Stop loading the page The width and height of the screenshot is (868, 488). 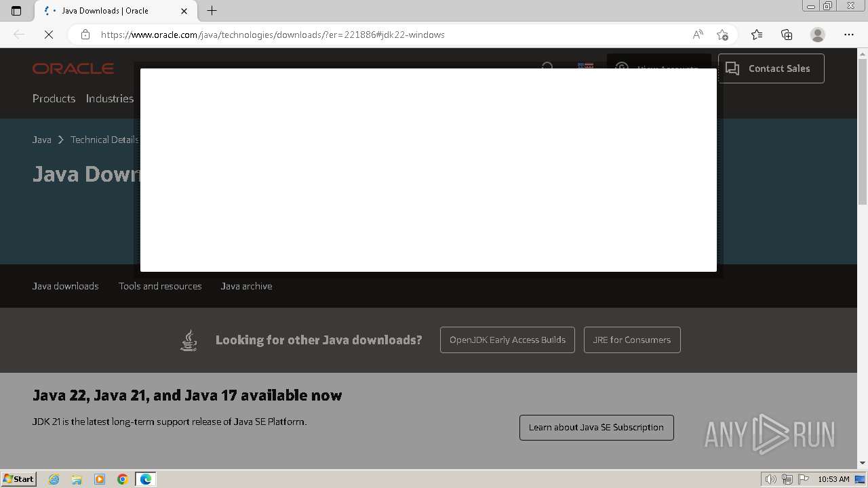point(49,35)
